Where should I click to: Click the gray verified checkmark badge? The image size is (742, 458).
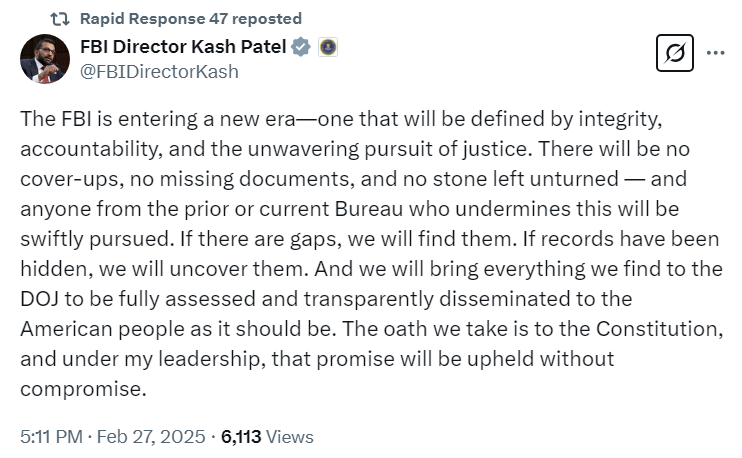coord(300,47)
